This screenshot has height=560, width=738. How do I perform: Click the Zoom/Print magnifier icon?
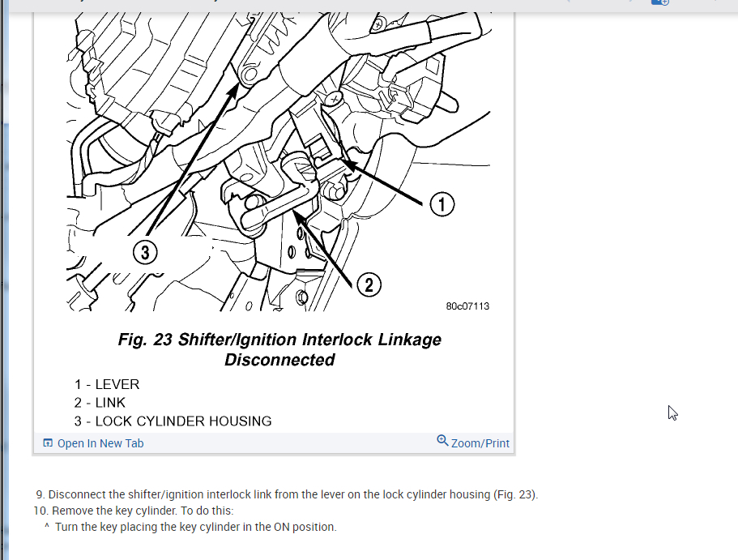(442, 440)
